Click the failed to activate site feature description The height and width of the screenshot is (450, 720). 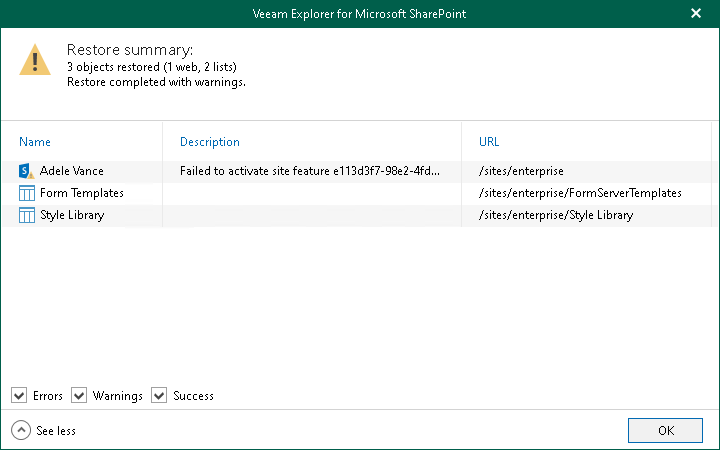(x=309, y=171)
